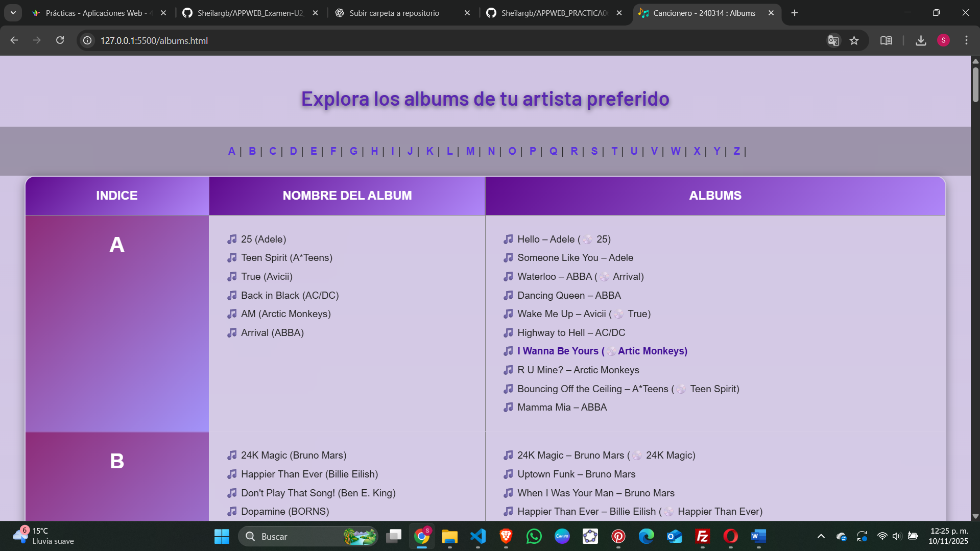The height and width of the screenshot is (551, 980).
Task: Open the Chrome three-dot menu
Action: pyautogui.click(x=966, y=40)
